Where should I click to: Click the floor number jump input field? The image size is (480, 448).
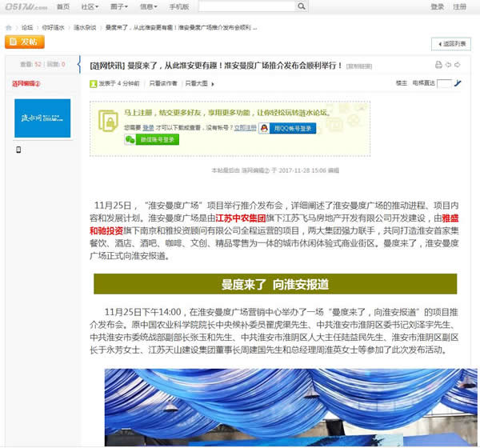444,83
